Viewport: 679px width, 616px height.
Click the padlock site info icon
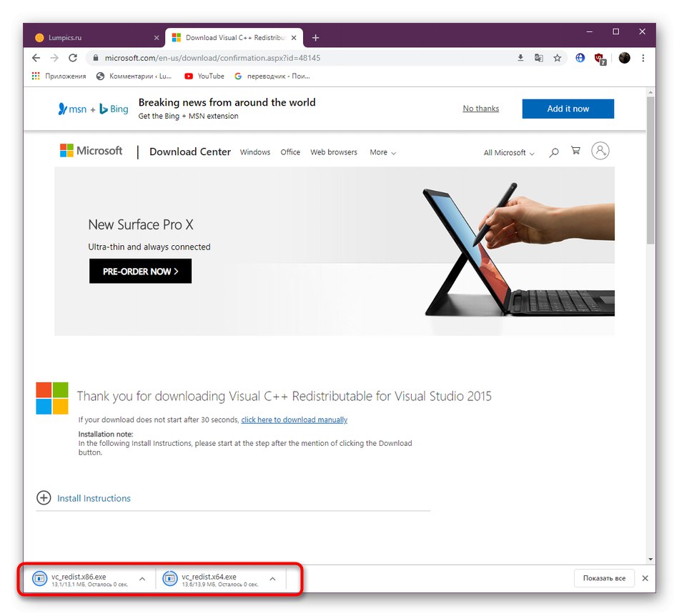[x=96, y=58]
